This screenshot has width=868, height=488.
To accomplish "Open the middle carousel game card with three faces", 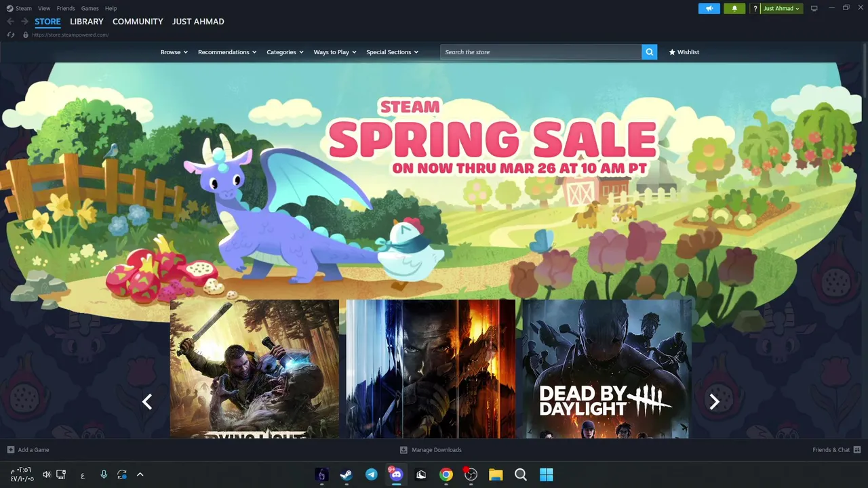I will click(x=431, y=369).
